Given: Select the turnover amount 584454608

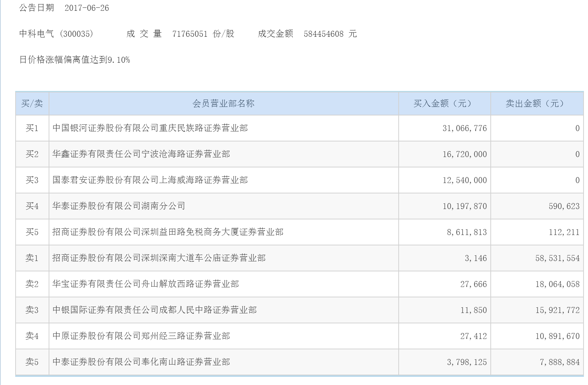Looking at the screenshot, I should [324, 34].
